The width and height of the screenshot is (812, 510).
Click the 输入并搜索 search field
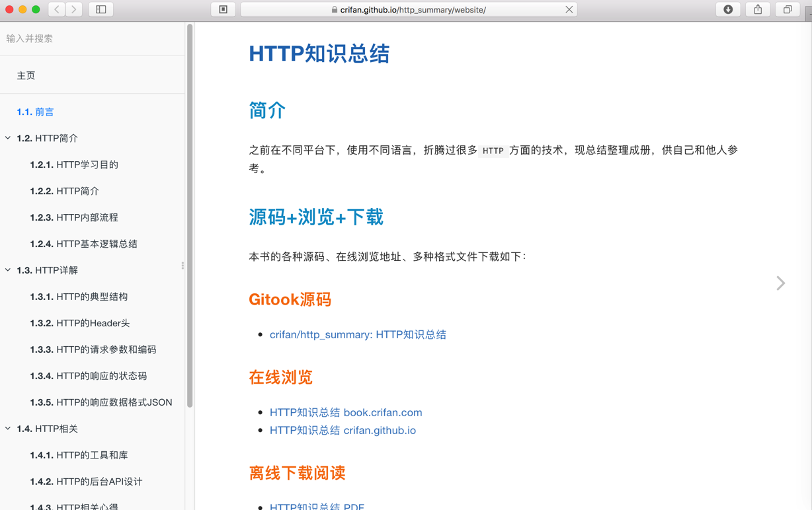pos(93,38)
